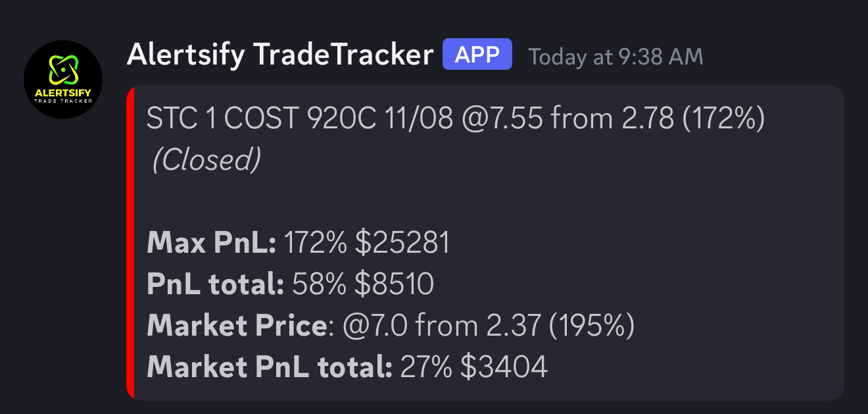This screenshot has width=868, height=414.
Task: Click the Today at 9:38 AM timestamp
Action: [616, 57]
